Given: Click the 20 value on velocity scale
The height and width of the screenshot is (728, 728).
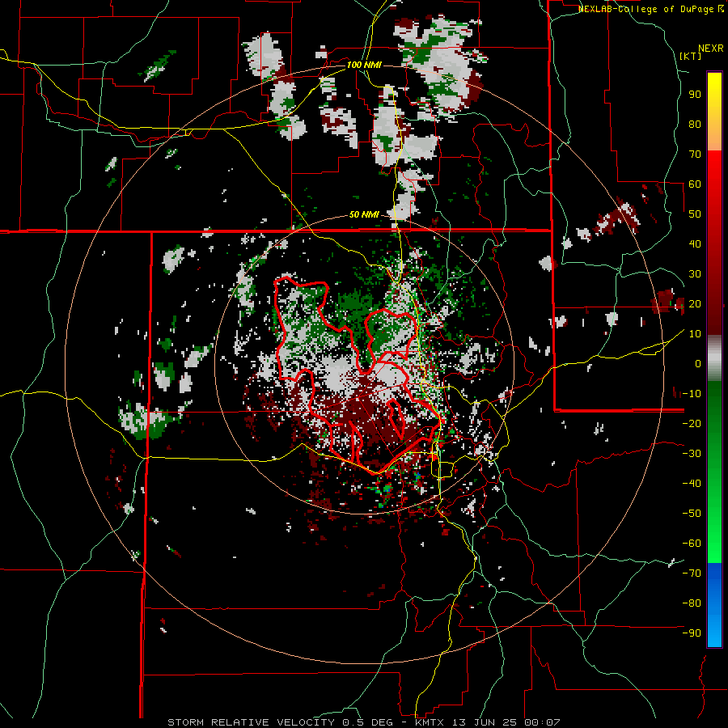Looking at the screenshot, I should point(695,303).
